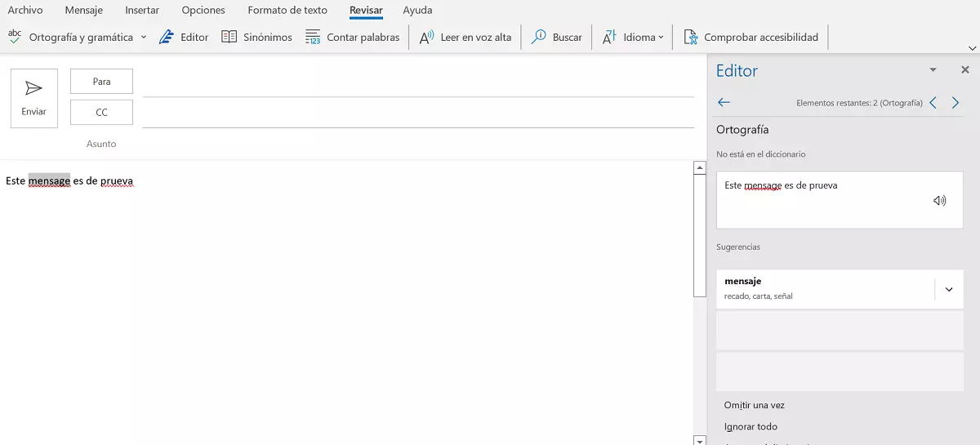
Task: Click highlighted word 'mensage' in message body
Action: 49,181
